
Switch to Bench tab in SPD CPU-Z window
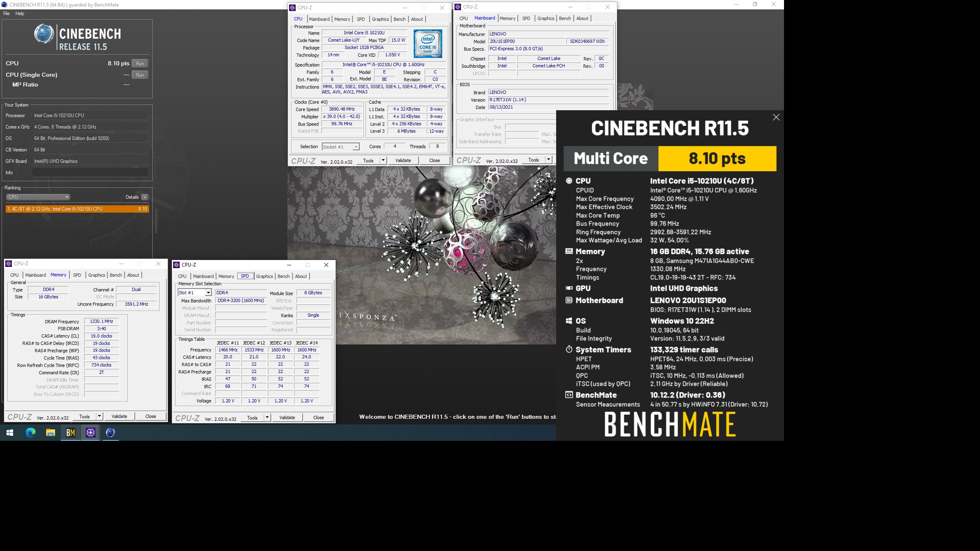click(x=283, y=276)
